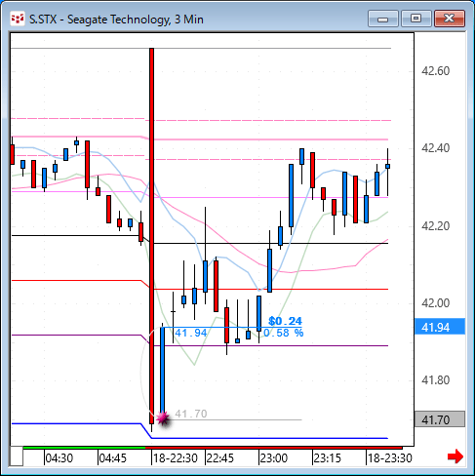Click the 22:45 time axis label
The image size is (475, 476).
click(x=220, y=458)
